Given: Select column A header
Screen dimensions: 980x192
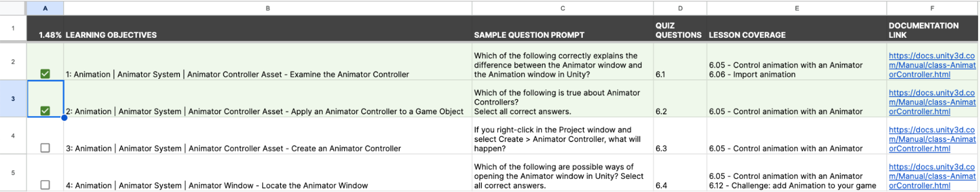Looking at the screenshot, I should 45,8.
